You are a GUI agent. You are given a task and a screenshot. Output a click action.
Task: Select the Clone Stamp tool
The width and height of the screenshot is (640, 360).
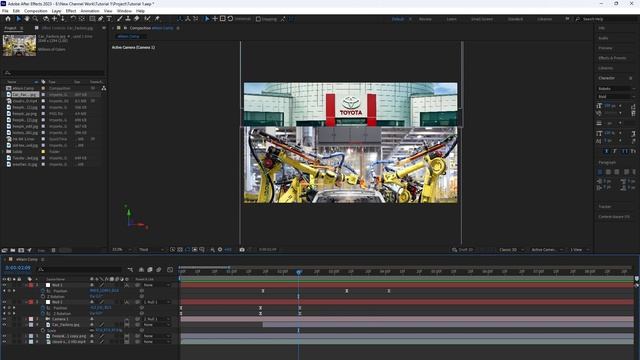[x=128, y=19]
